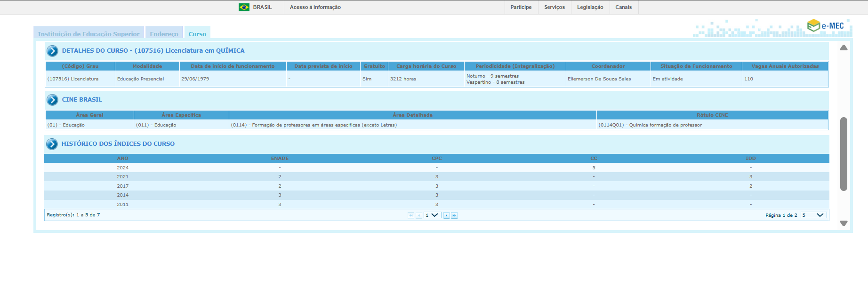Open the Endereço tab
This screenshot has height=286, width=868.
click(x=164, y=34)
